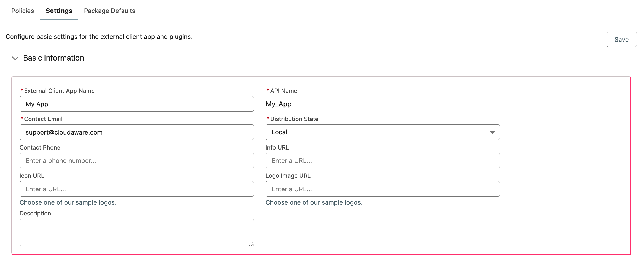This screenshot has height=267, width=644.
Task: Click inside the External Client App Name field
Action: pos(136,104)
